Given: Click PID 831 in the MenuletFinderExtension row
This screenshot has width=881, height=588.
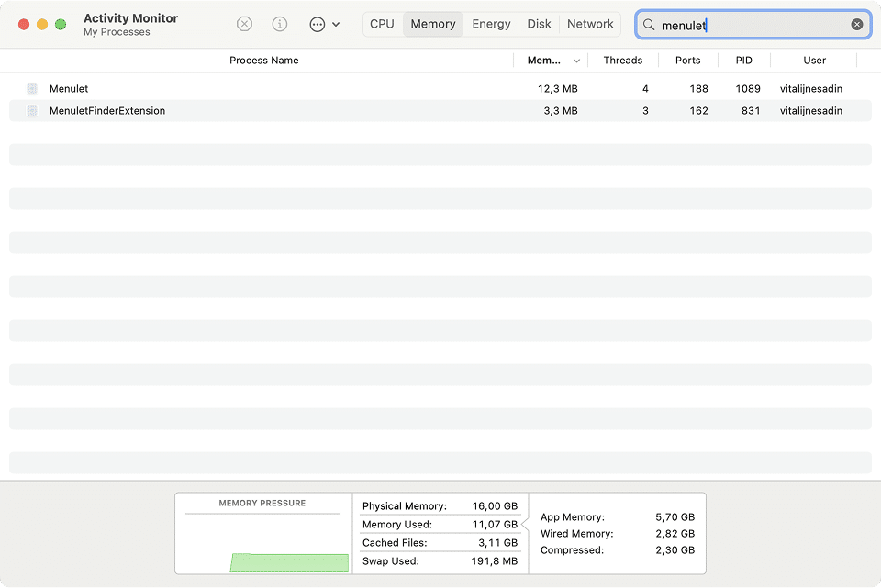Looking at the screenshot, I should tap(751, 111).
